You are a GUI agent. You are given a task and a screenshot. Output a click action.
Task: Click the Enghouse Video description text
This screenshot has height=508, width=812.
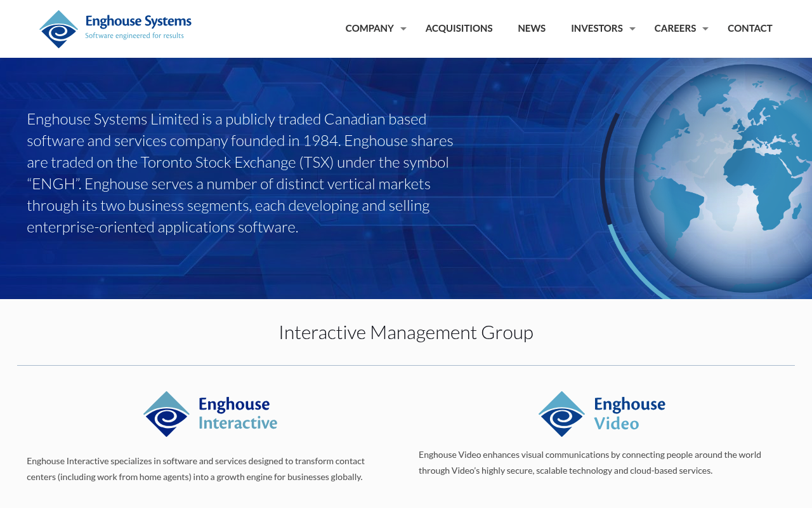(590, 462)
